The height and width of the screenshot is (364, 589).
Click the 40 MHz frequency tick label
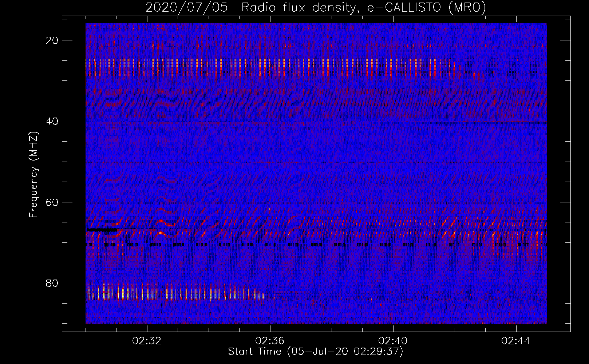tap(52, 121)
